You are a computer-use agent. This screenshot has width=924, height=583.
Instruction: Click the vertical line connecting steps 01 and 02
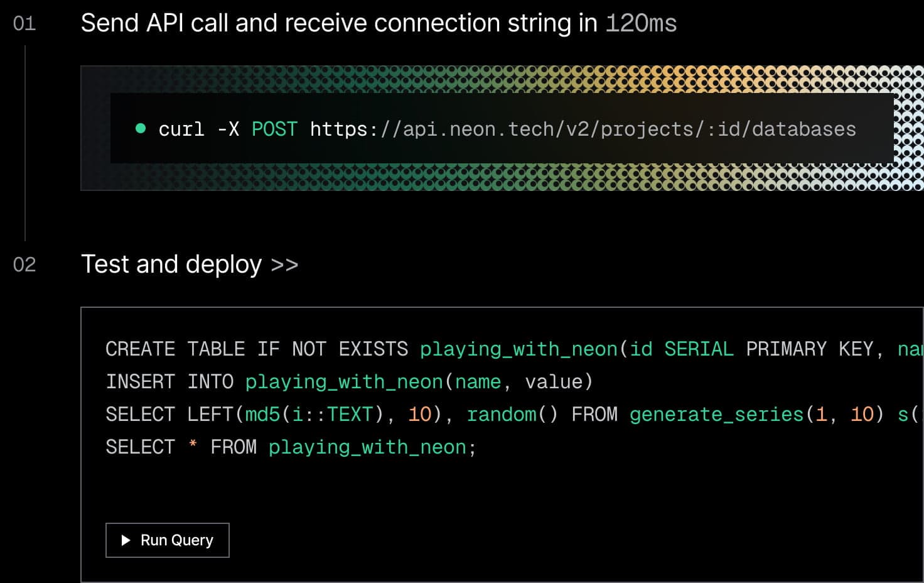(25, 143)
